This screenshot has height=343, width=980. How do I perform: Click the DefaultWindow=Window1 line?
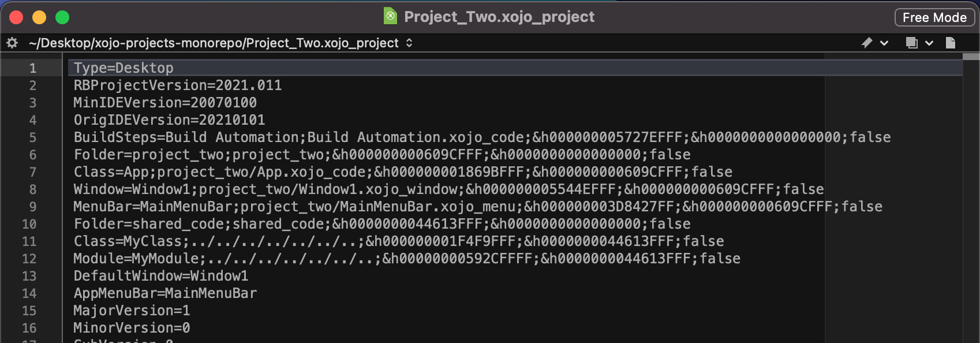click(x=161, y=276)
